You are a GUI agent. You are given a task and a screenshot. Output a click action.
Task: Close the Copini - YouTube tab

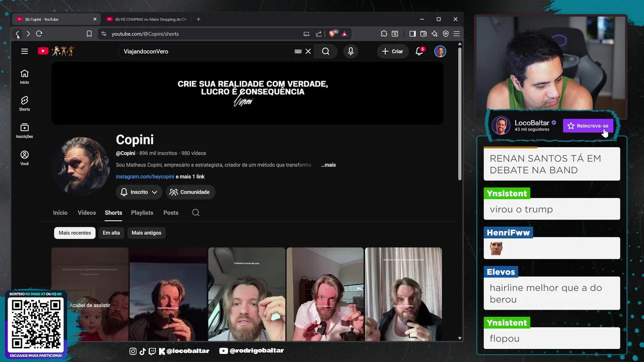[95, 19]
